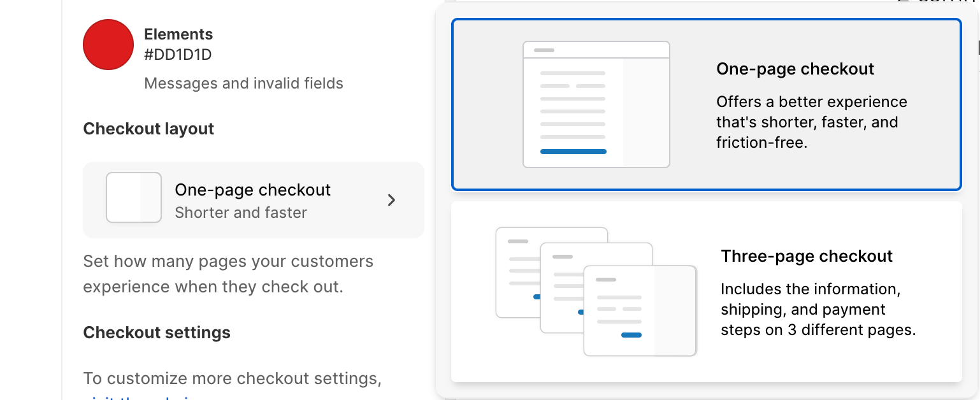Click the #DD1D1D hex color value
The width and height of the screenshot is (980, 400).
pyautogui.click(x=178, y=55)
